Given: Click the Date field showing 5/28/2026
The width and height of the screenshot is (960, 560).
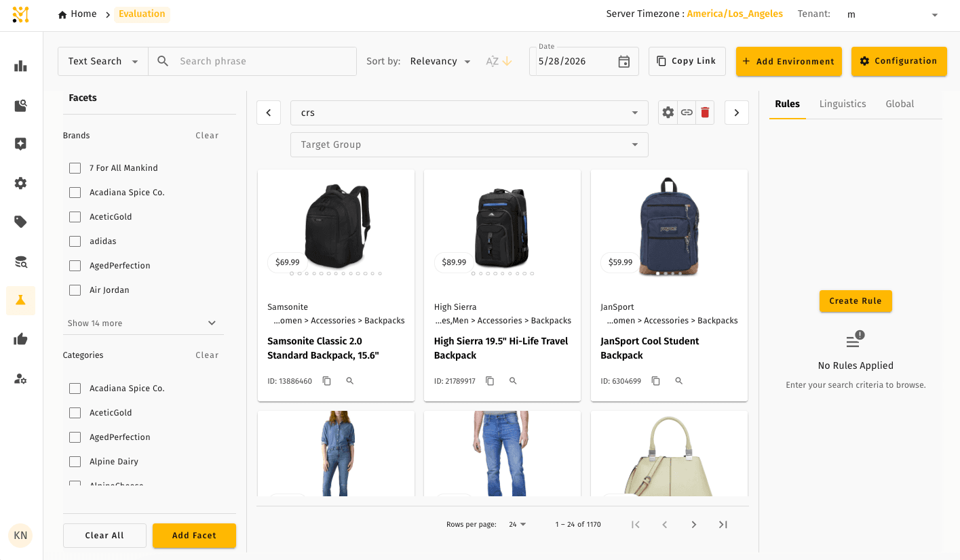Looking at the screenshot, I should click(x=584, y=61).
